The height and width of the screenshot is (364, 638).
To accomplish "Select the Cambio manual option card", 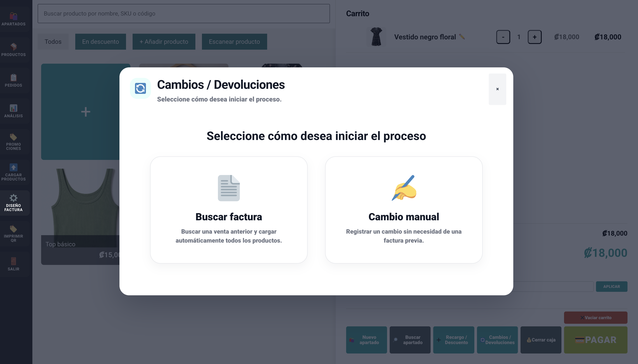I will click(404, 210).
